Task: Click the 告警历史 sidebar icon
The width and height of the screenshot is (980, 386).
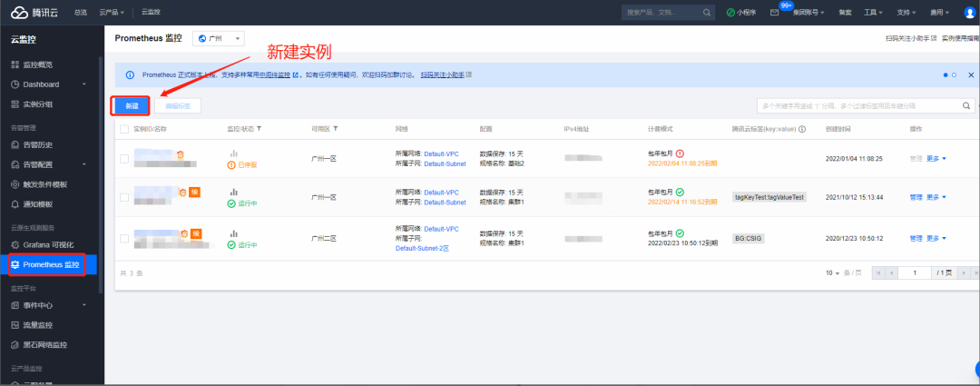Action: [x=15, y=144]
